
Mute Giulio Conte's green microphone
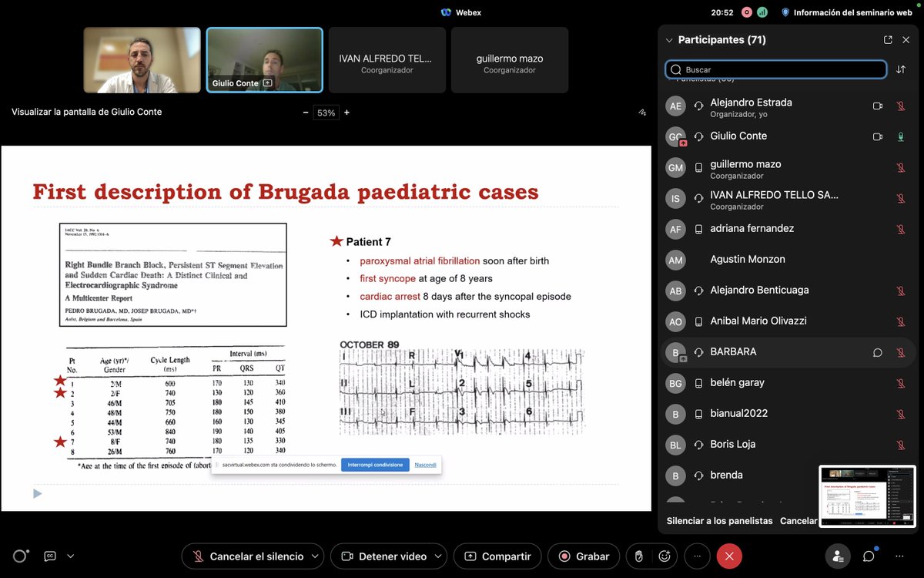point(901,136)
